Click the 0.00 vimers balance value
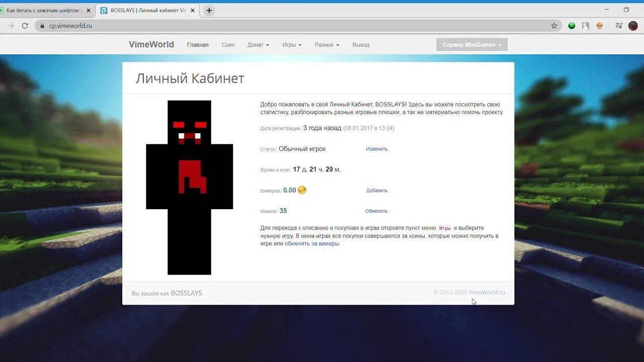644x362 pixels. click(289, 190)
